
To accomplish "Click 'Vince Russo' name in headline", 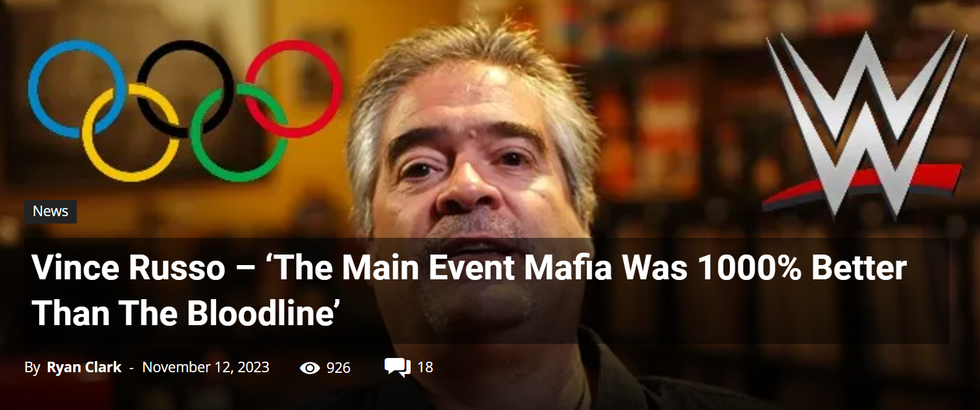I will (129, 268).
